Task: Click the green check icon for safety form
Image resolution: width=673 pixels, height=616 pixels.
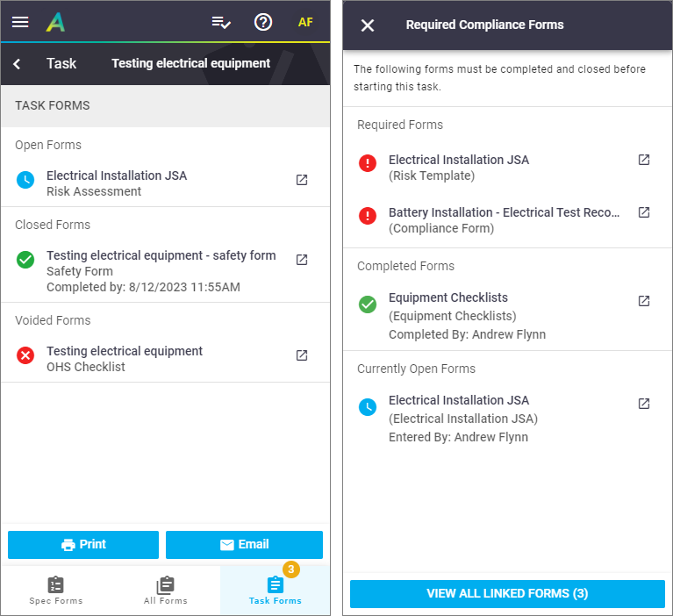Action: [25, 260]
